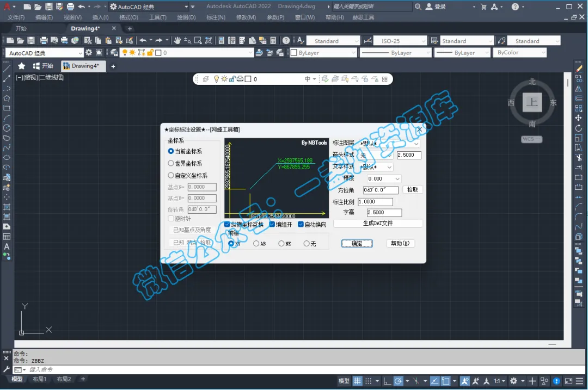This screenshot has height=390, width=588.
Task: Open workspace settings gear icon
Action: 89,53
